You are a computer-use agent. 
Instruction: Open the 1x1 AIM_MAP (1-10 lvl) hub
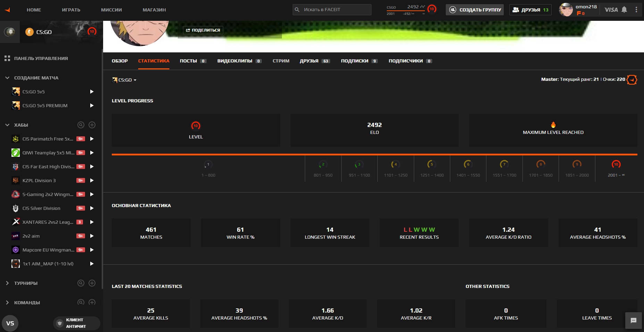click(x=48, y=264)
